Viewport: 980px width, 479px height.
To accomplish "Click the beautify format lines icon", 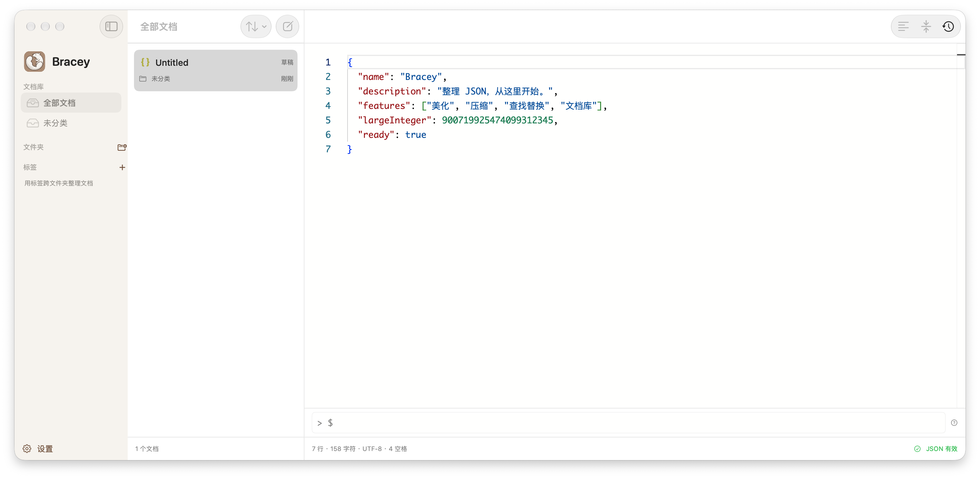I will (x=903, y=27).
